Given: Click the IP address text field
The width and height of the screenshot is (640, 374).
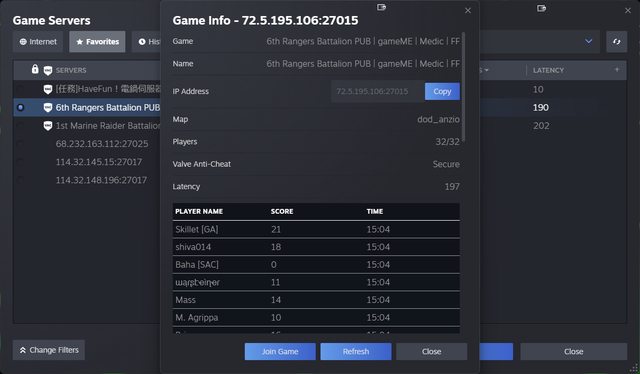Looking at the screenshot, I should (x=378, y=91).
